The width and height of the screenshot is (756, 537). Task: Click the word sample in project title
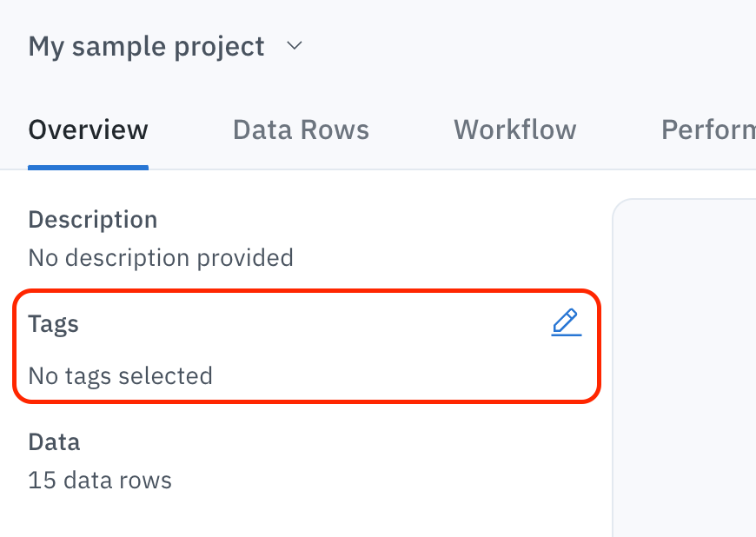pos(119,47)
